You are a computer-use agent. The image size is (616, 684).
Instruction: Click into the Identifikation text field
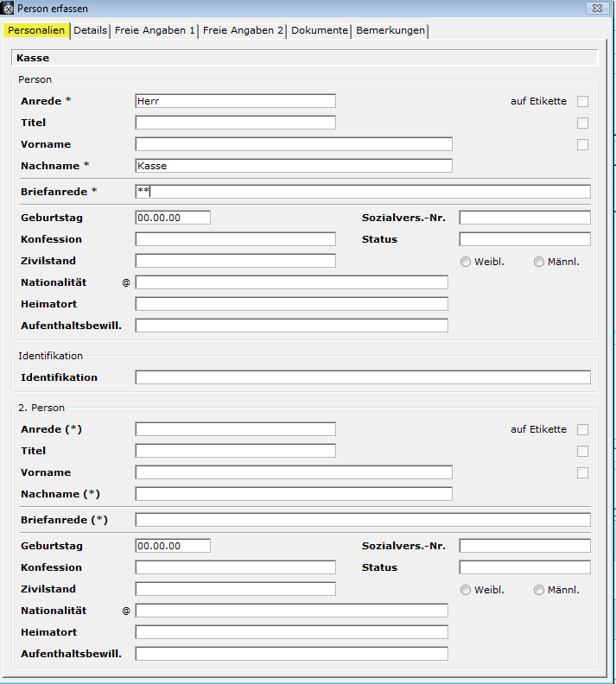point(363,377)
